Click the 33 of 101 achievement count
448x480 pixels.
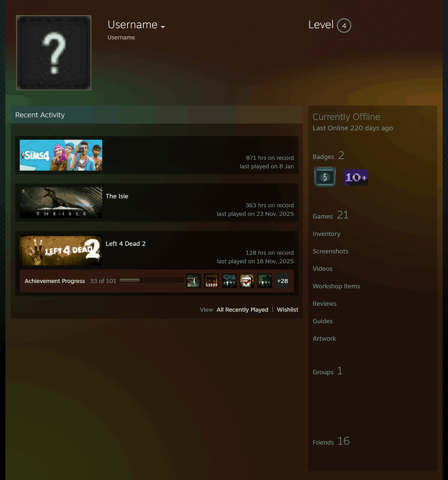click(103, 281)
